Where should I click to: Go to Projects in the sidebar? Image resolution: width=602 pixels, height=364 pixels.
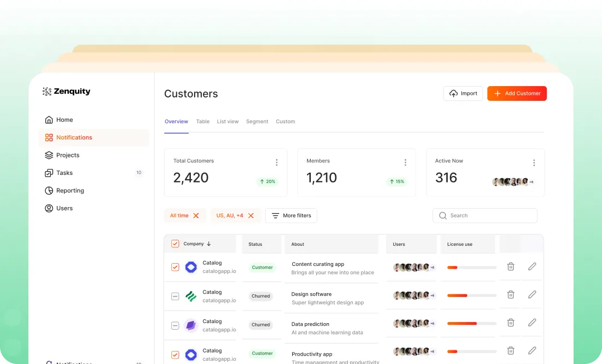[94, 155]
